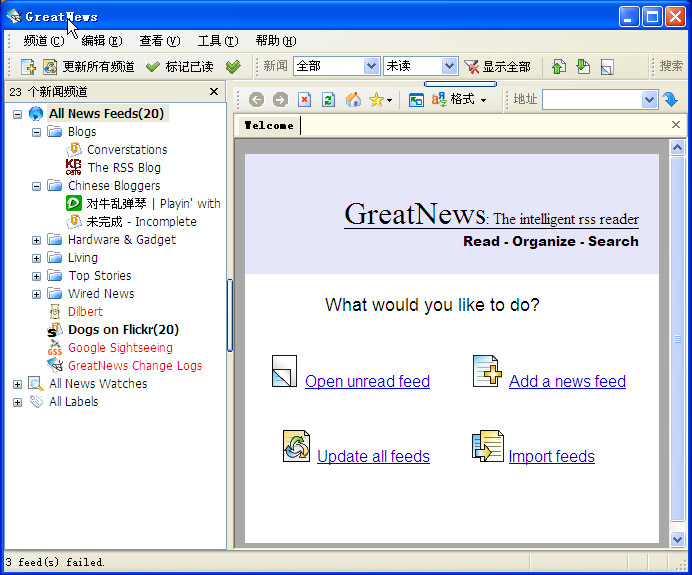This screenshot has height=575, width=692.
Task: Click the Import feeds link
Action: click(x=552, y=456)
